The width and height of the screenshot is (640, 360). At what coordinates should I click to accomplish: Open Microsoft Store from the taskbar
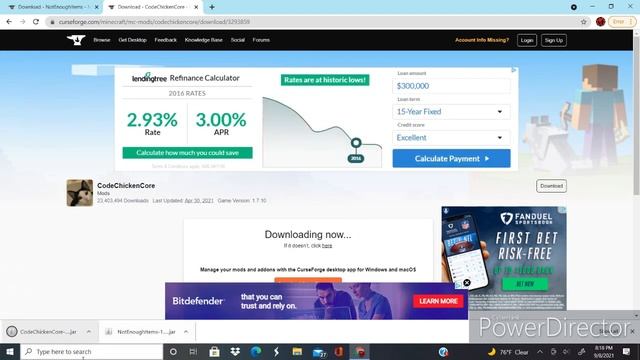click(x=214, y=352)
